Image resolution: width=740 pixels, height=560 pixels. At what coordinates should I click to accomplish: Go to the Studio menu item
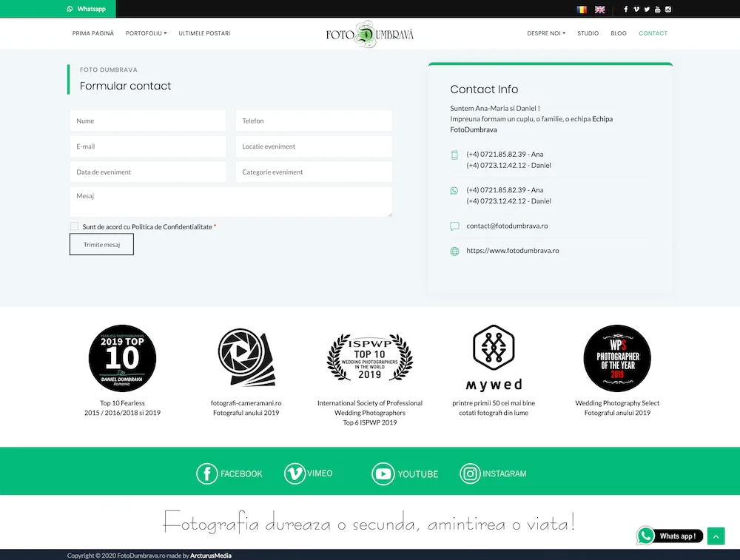tap(588, 33)
